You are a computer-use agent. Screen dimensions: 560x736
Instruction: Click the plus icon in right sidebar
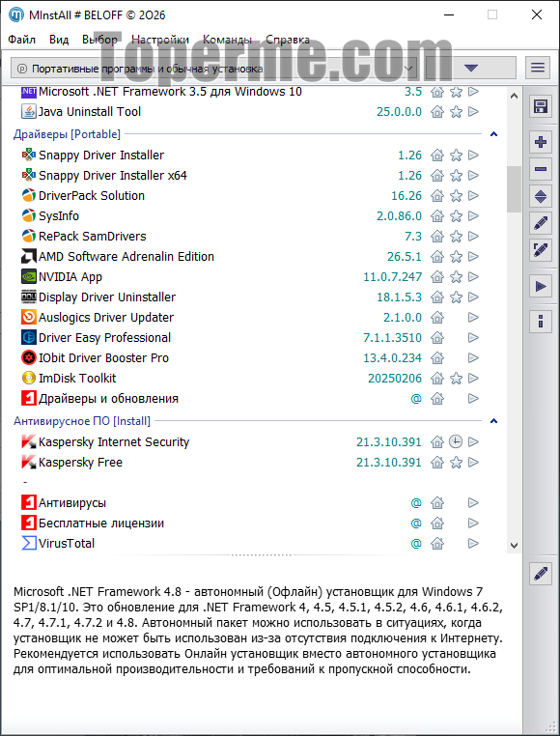click(x=541, y=141)
